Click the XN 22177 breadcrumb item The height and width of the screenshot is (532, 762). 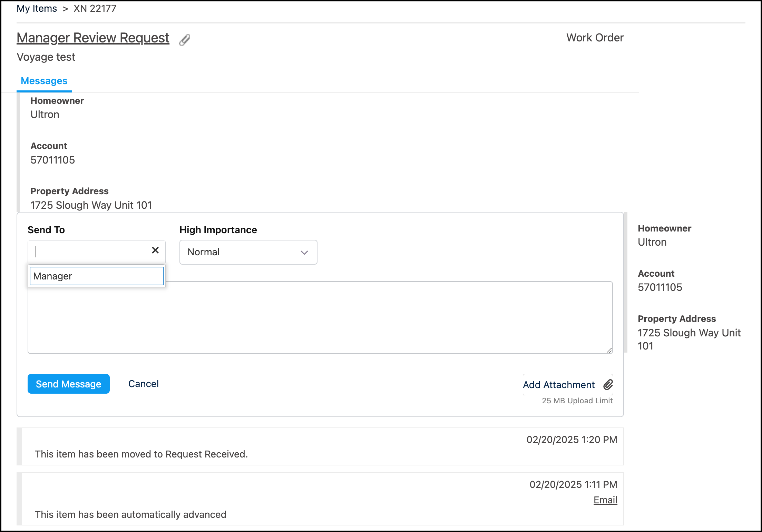click(95, 9)
